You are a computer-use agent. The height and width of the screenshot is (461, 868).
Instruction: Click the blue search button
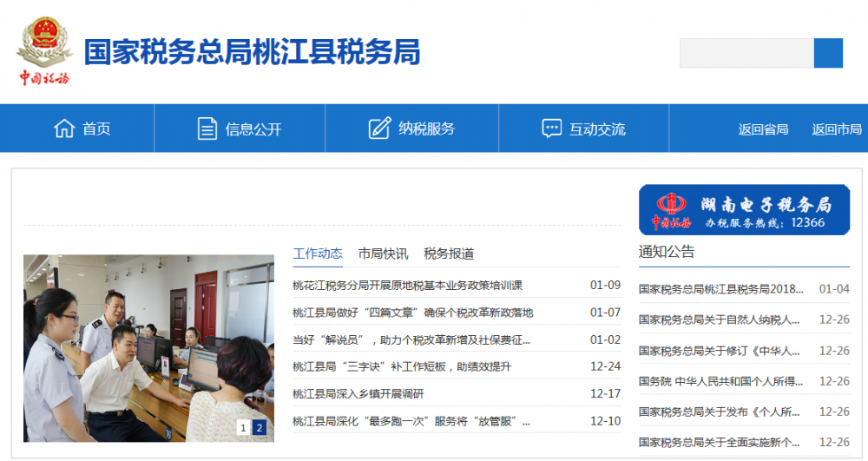pyautogui.click(x=828, y=53)
